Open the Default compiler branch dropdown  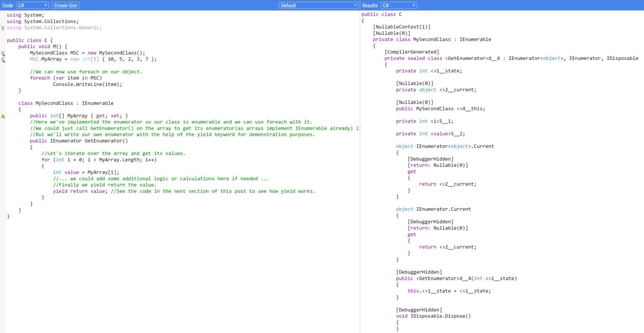[x=318, y=5]
